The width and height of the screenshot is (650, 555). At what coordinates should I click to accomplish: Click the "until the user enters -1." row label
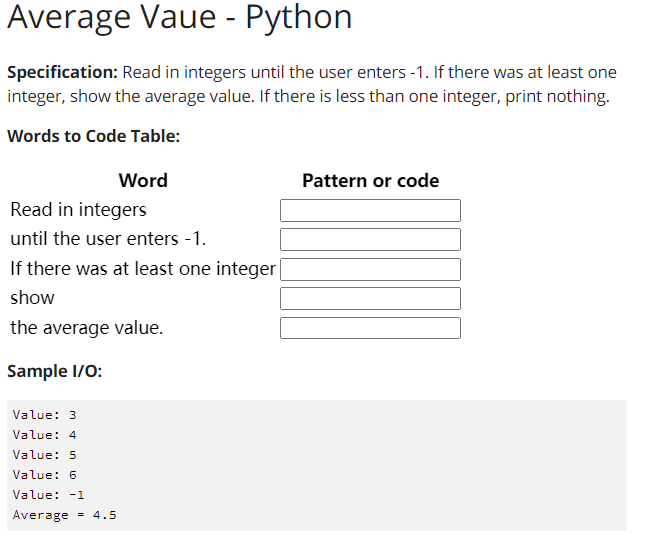(108, 239)
